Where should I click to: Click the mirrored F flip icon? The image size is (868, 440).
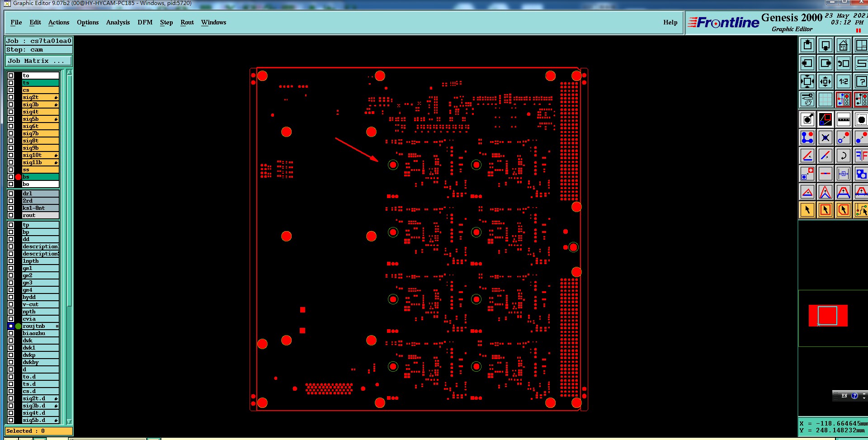coord(861,156)
